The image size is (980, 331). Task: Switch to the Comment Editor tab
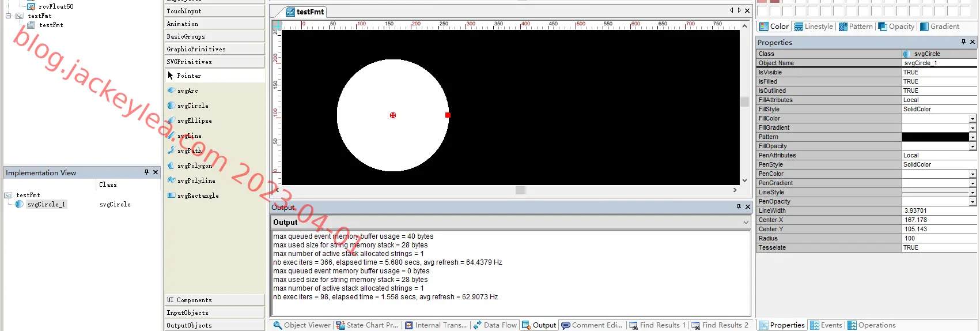[x=592, y=325]
